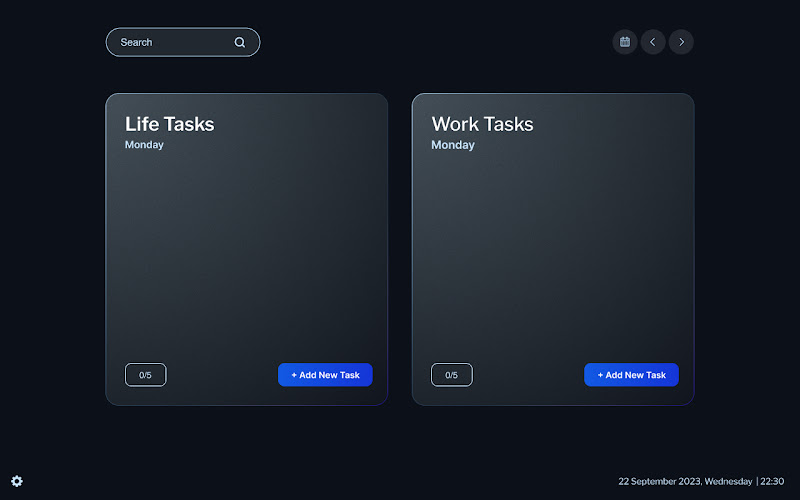This screenshot has height=500, width=800.
Task: Click the 22:30 clock time
Action: point(772,481)
